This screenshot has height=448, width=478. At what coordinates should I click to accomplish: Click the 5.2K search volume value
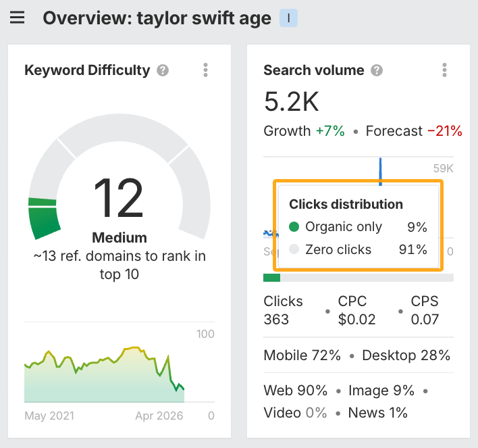[x=291, y=101]
